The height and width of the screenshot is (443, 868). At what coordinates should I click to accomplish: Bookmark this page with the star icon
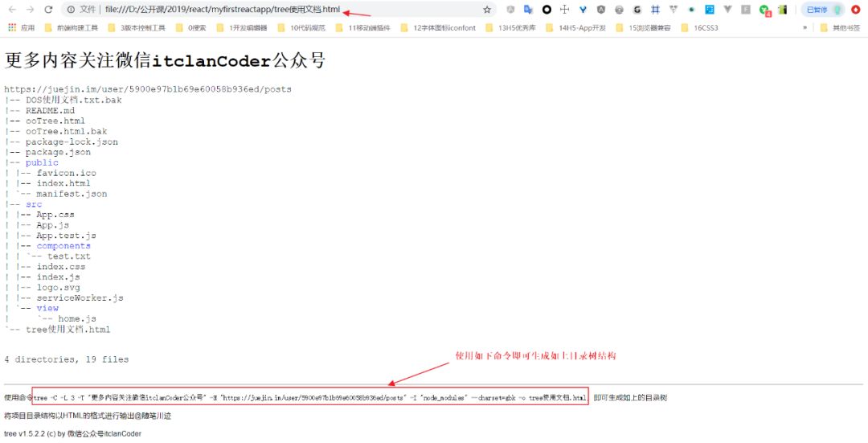tap(487, 10)
